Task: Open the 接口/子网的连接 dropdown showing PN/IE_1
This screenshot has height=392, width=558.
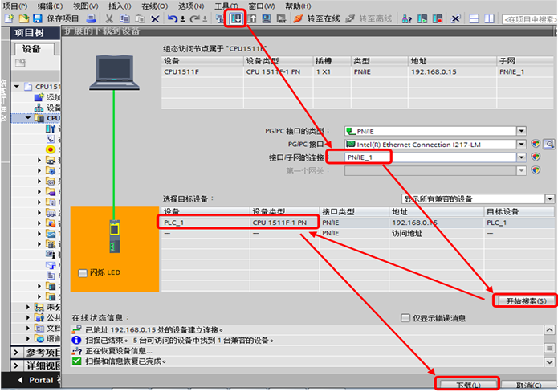Action: point(521,157)
